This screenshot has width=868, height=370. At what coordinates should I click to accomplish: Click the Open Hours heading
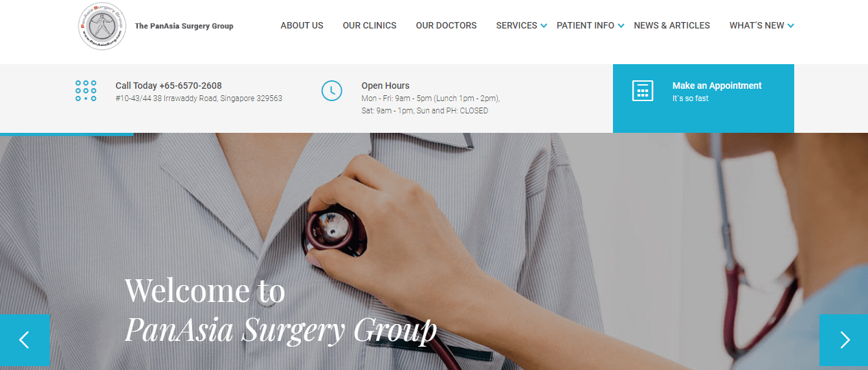click(x=385, y=86)
